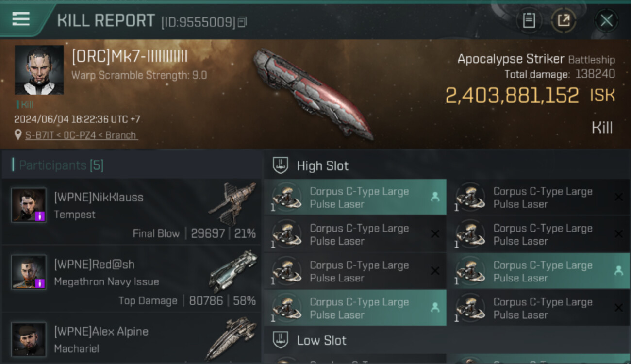Image resolution: width=631 pixels, height=364 pixels.
Task: Open Red@sh pilot portrait
Action: (29, 272)
